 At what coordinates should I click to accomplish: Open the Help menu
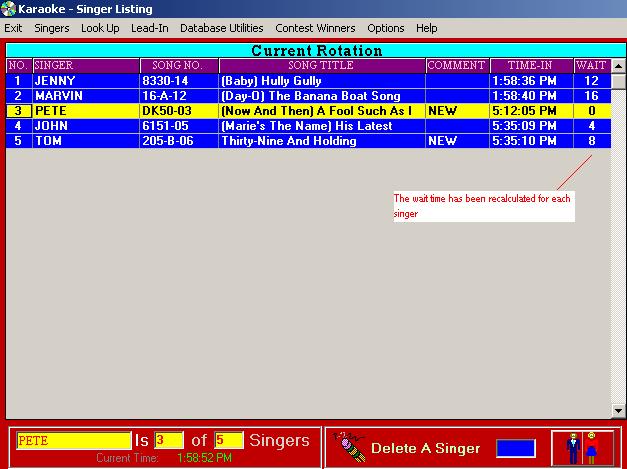tap(426, 28)
